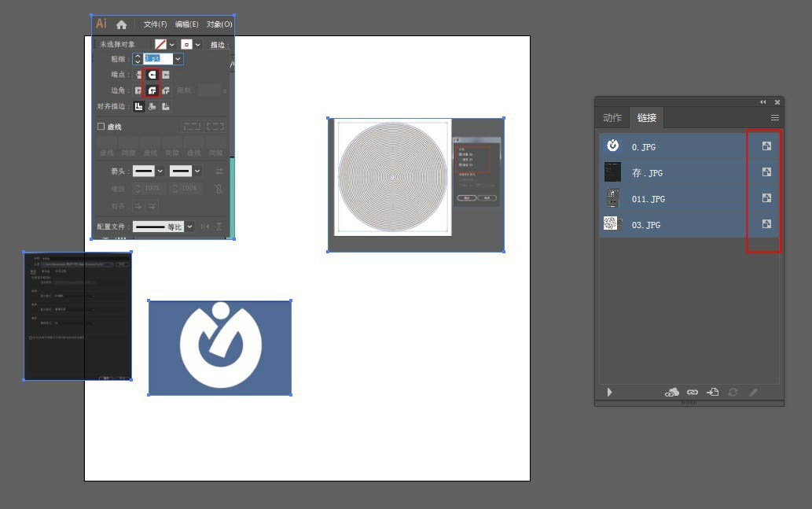
Task: Select the Miter Join corner option
Action: tap(138, 90)
